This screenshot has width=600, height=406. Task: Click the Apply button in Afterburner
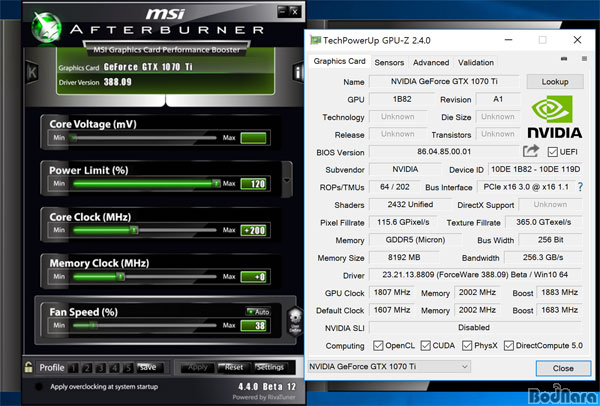[x=198, y=367]
